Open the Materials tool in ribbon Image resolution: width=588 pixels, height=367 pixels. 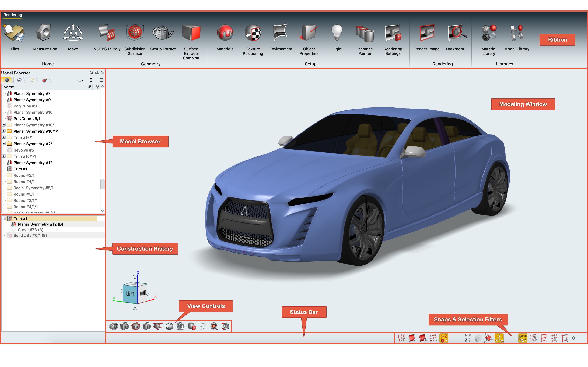225,33
